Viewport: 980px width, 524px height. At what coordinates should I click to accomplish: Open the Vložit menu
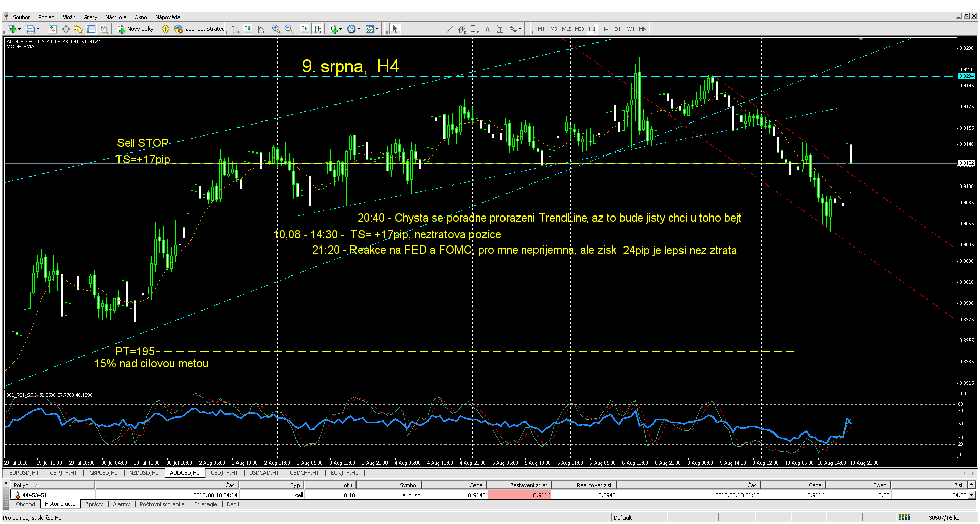click(69, 17)
